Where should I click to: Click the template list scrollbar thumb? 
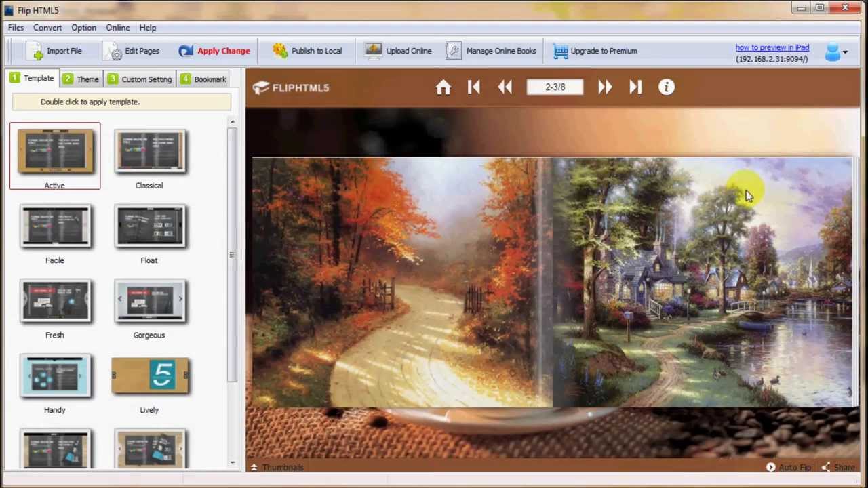tap(232, 255)
